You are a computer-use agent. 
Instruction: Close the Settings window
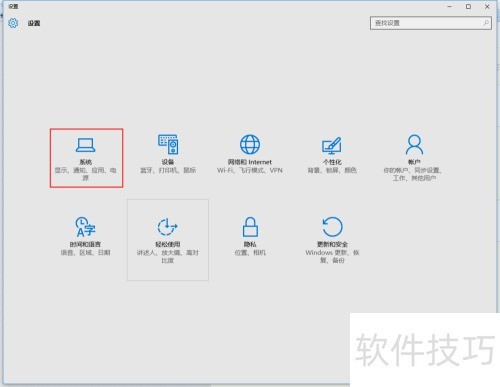[487, 6]
